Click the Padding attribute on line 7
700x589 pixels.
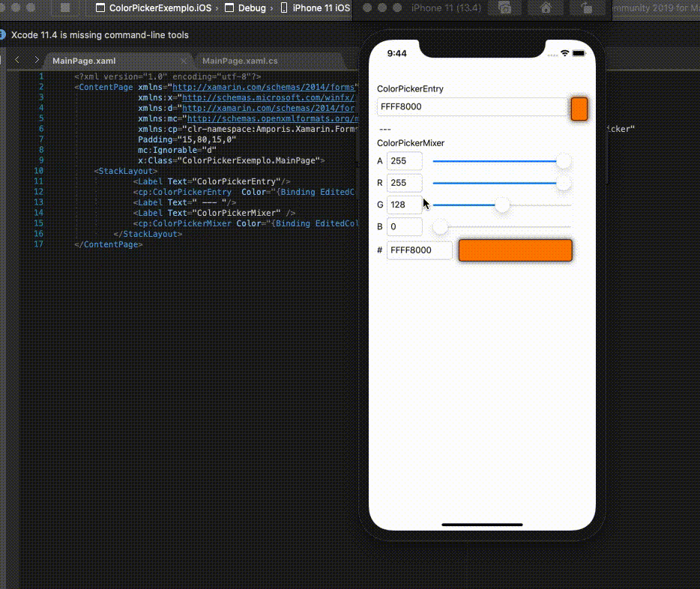coord(187,139)
